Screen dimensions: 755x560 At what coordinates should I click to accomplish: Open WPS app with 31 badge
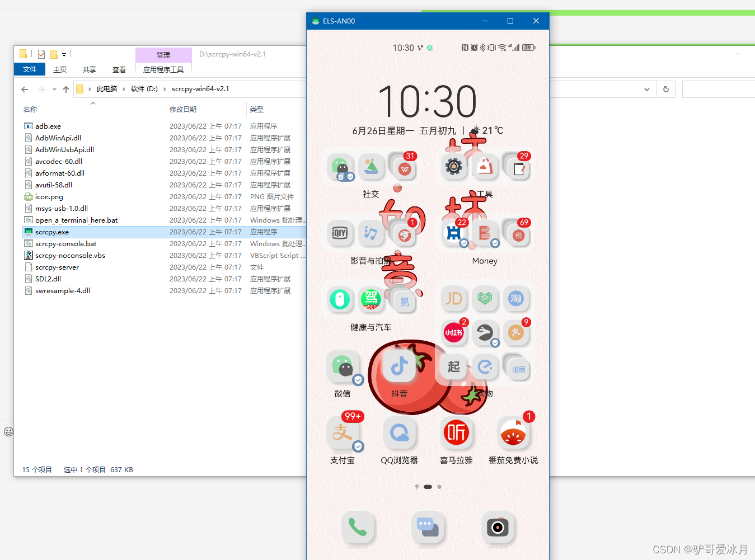(404, 168)
